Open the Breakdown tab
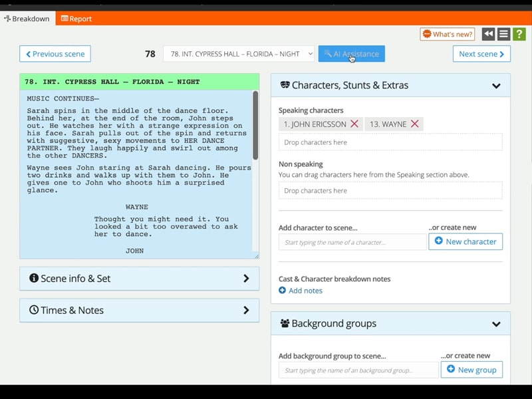Viewport: 532px width, 399px height. 27,19
